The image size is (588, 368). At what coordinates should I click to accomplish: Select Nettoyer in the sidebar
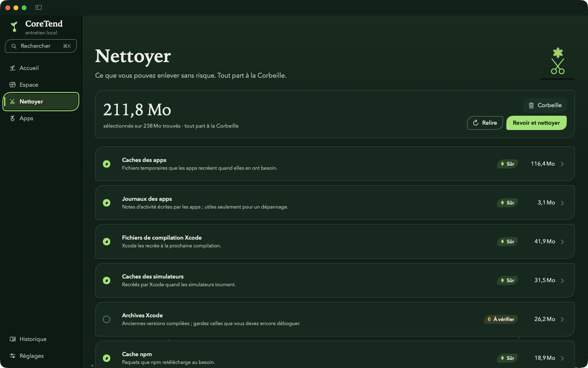[41, 101]
